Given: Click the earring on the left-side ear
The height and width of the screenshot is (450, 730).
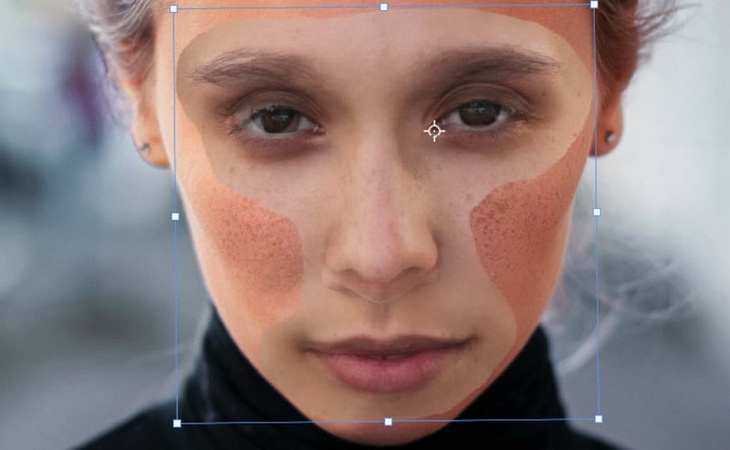Looking at the screenshot, I should tap(144, 149).
